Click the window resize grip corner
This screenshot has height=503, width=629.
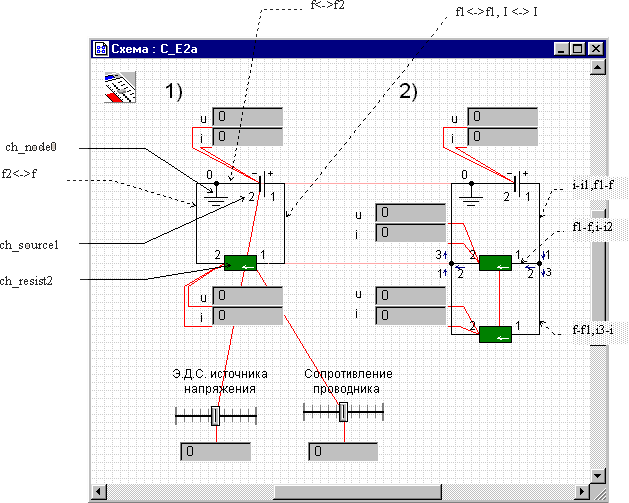[x=599, y=492]
